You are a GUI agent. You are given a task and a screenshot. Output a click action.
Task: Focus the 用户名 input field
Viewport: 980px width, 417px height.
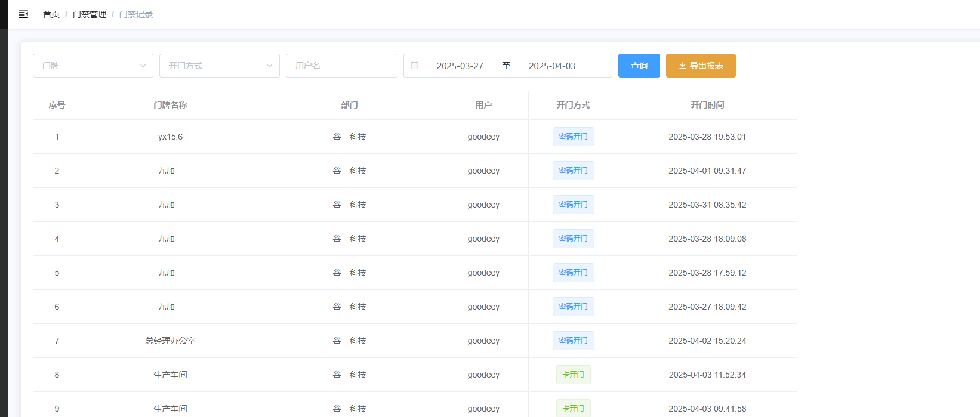pos(341,66)
